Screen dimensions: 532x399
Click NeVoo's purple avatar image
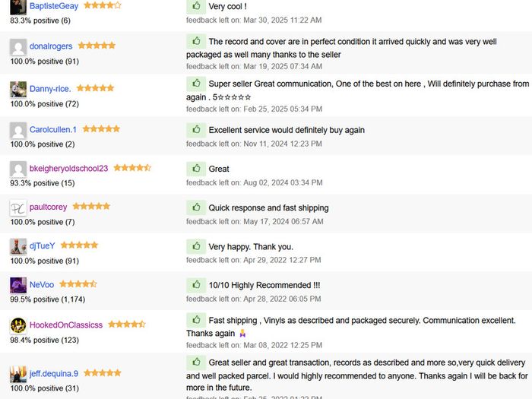tap(18, 286)
